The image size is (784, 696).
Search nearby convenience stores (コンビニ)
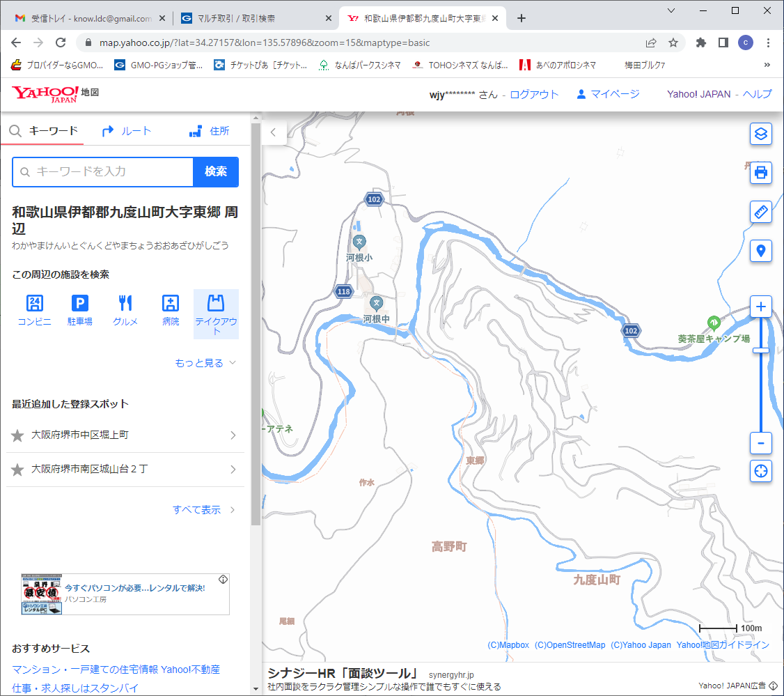[34, 310]
